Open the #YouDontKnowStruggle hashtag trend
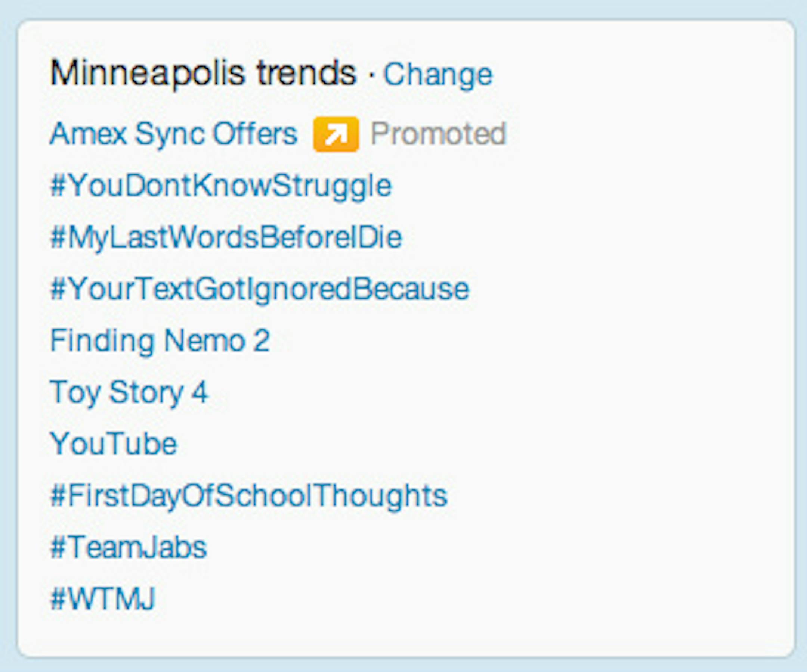Screen dimensions: 807x672 point(221,186)
